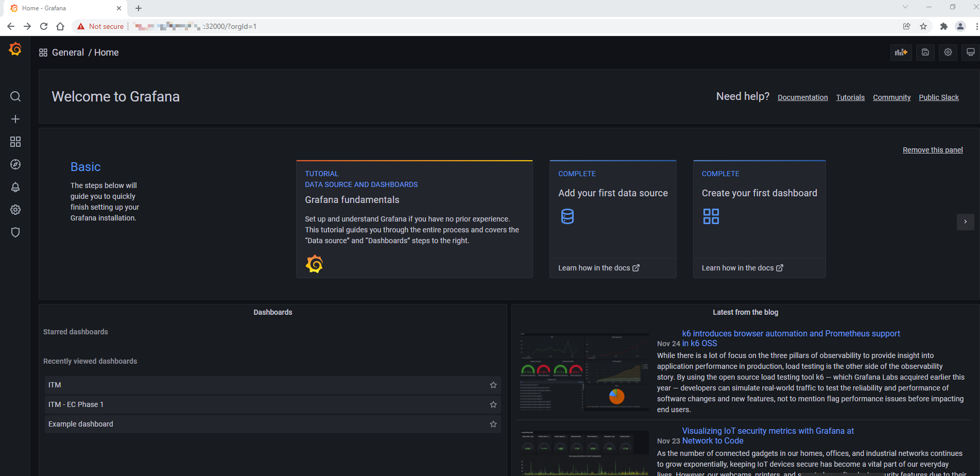
Task: Star the Example dashboard
Action: [493, 424]
